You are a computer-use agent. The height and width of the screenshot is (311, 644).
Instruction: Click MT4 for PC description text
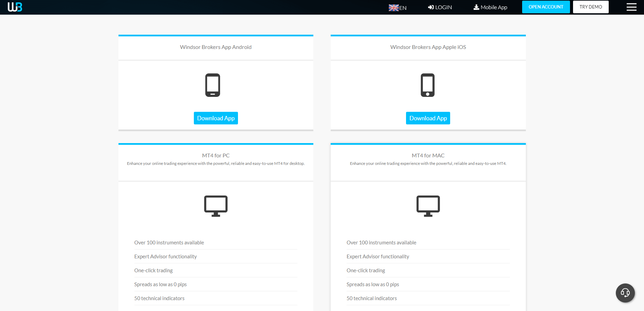216,163
